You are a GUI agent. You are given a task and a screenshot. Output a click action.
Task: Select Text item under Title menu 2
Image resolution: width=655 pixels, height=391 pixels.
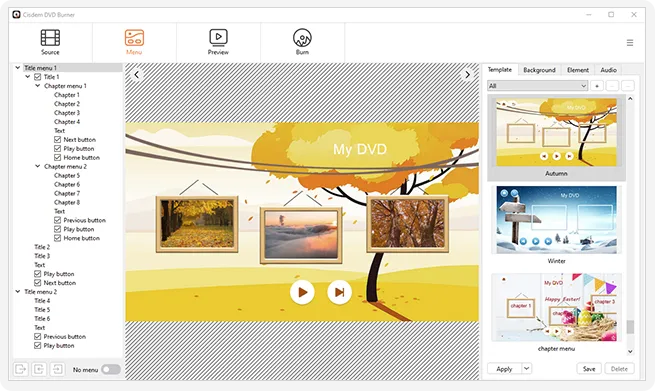coord(40,328)
